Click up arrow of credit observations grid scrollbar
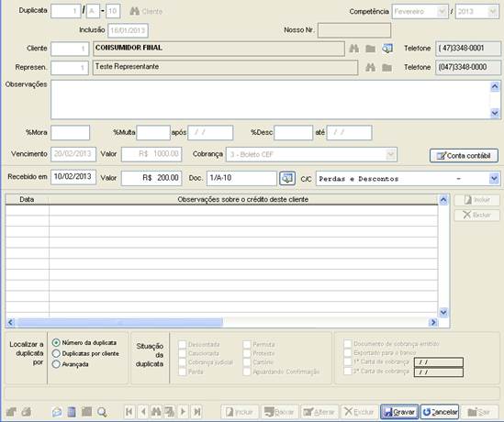The width and height of the screenshot is (504, 422). 443,200
